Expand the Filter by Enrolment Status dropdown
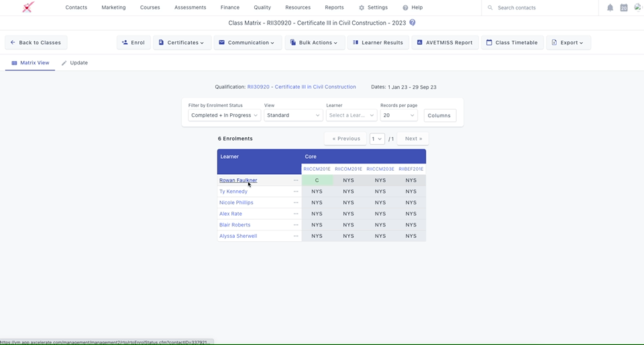This screenshot has width=644, height=345. coord(224,115)
